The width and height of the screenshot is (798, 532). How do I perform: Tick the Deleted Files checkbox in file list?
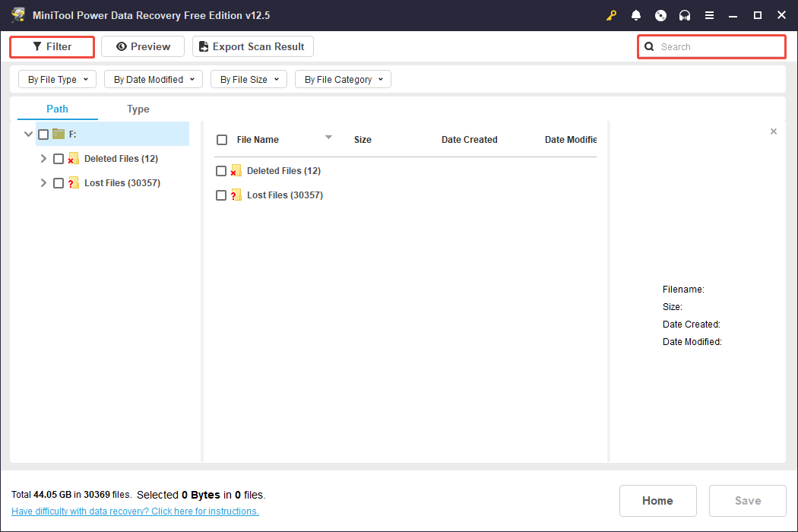click(x=221, y=171)
